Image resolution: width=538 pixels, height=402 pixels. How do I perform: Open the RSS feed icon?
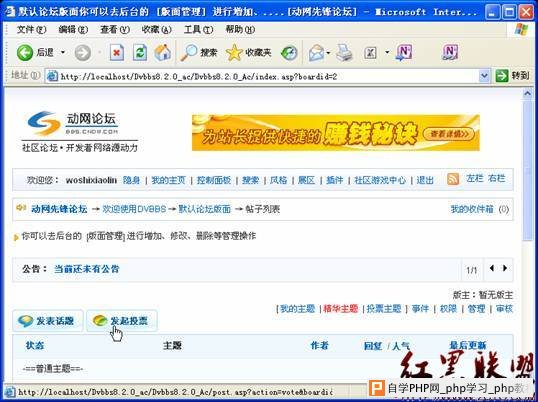453,179
